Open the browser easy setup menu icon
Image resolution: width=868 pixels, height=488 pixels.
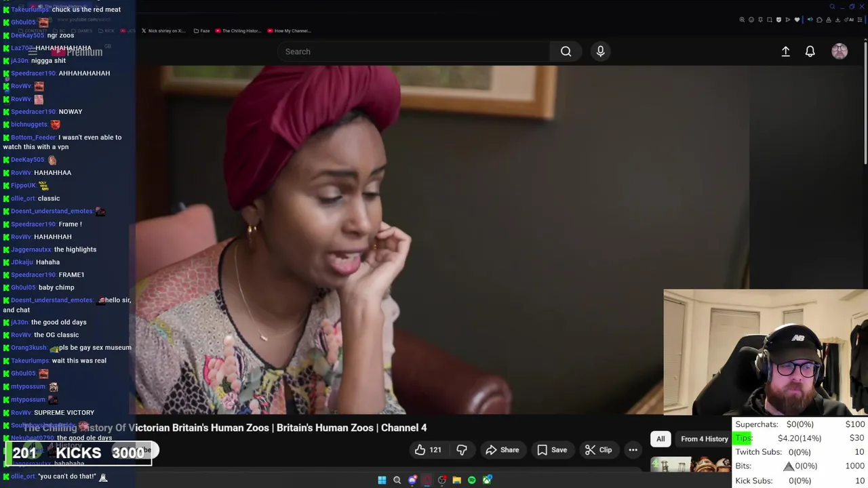point(860,20)
